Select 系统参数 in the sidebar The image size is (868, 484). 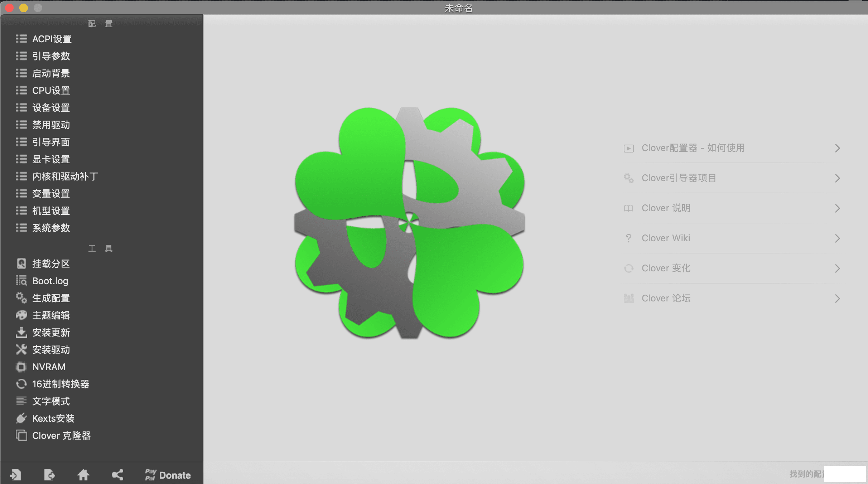pos(51,228)
